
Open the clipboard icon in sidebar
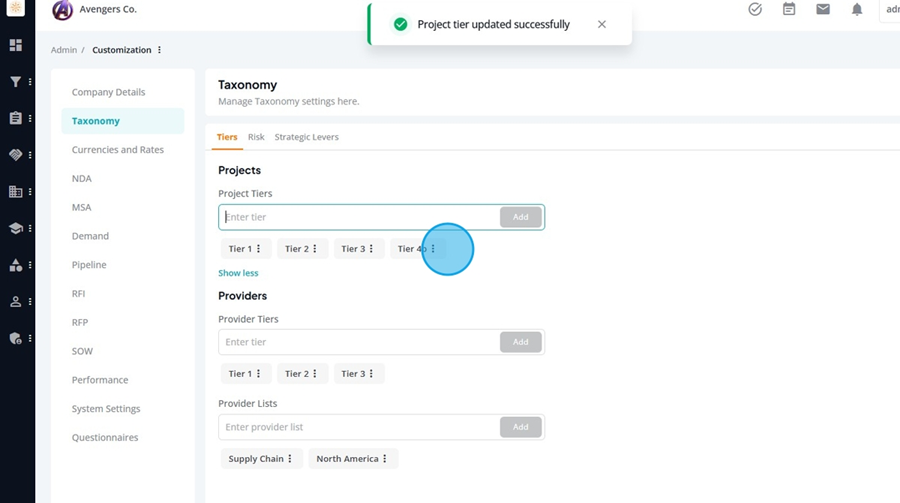pyautogui.click(x=15, y=118)
